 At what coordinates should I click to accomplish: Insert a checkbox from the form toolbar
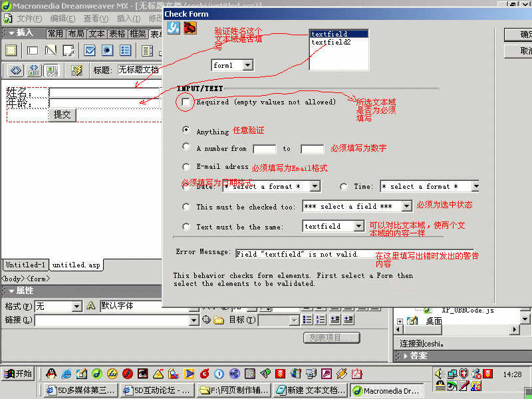pos(89,51)
